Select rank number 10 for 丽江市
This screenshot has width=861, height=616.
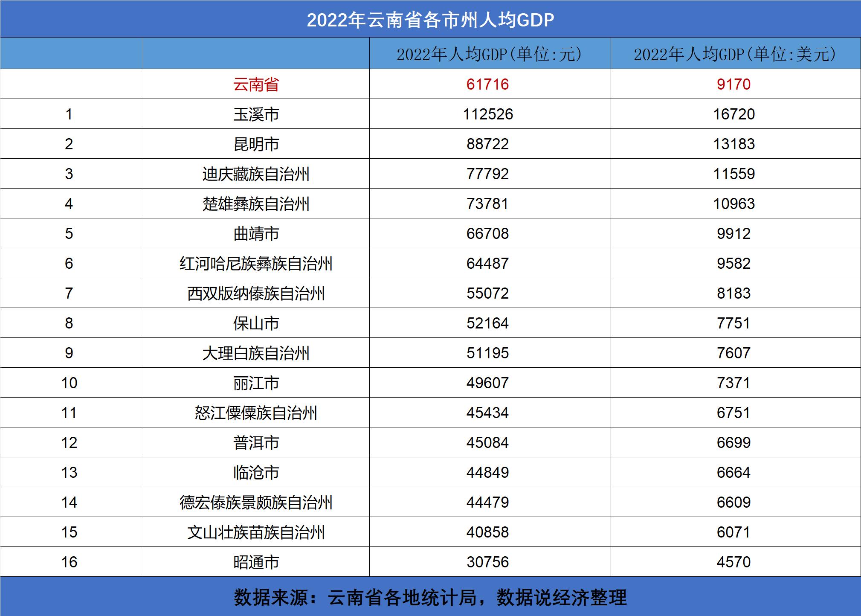click(69, 383)
